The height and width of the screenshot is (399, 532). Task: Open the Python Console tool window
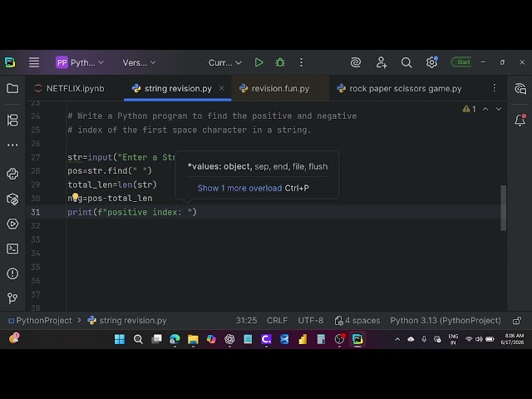tap(12, 174)
